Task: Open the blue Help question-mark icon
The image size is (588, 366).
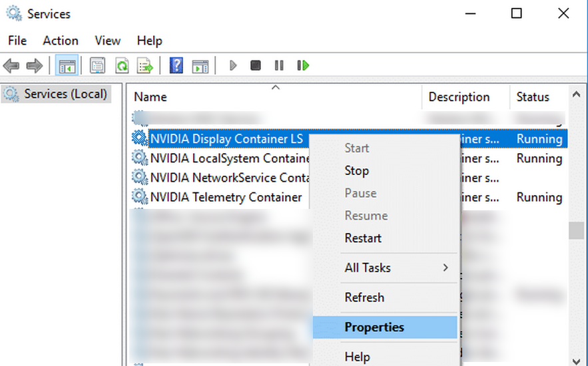Action: 176,66
